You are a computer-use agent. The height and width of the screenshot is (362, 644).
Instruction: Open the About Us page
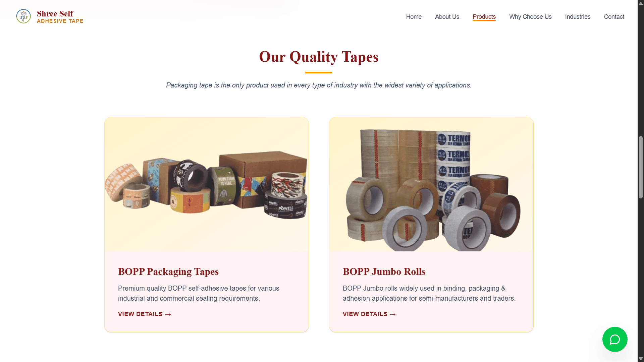click(447, 17)
